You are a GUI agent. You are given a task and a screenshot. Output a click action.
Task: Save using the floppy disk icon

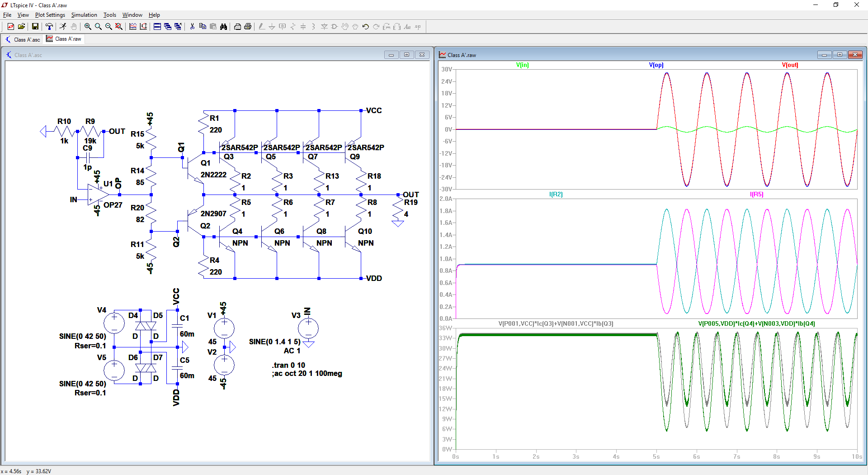tap(35, 27)
